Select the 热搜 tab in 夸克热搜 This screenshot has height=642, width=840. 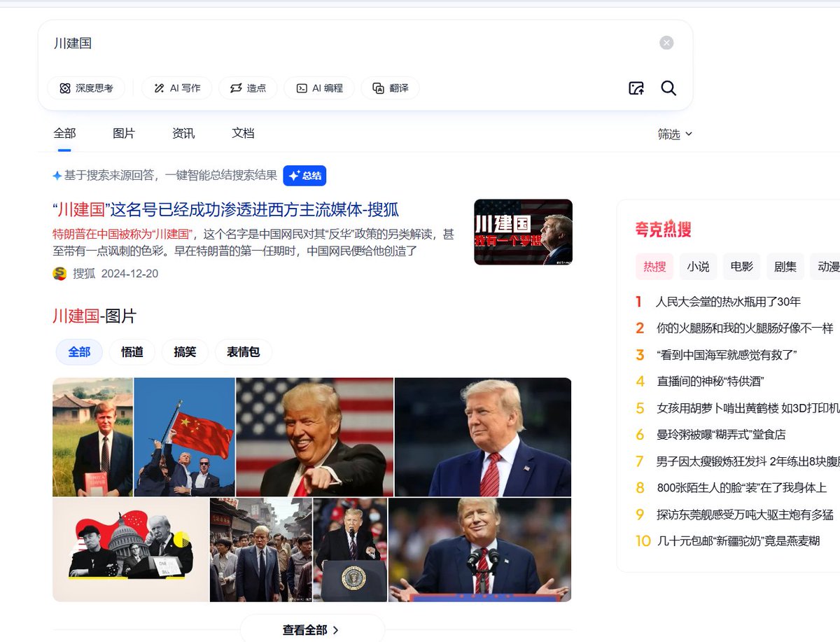(654, 267)
